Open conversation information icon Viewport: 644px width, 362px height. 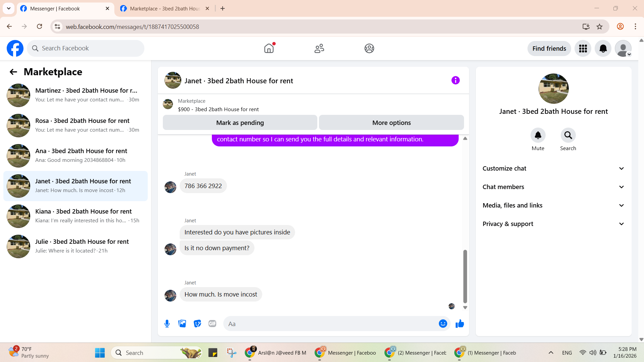coord(455,80)
